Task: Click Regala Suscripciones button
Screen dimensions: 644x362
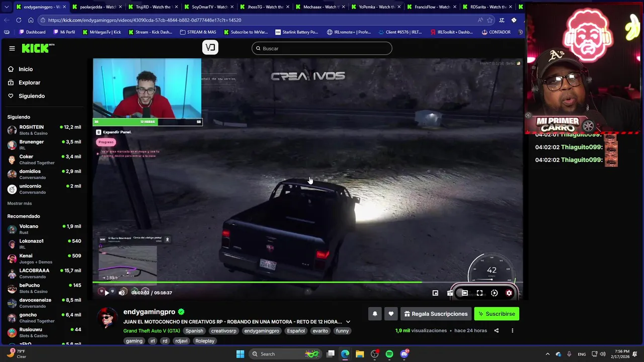Action: pos(436,314)
